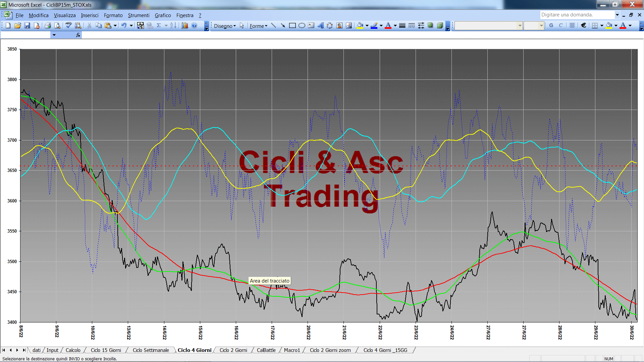This screenshot has height=362, width=644.
Task: Open the Chart Wizard icon
Action: 185,25
